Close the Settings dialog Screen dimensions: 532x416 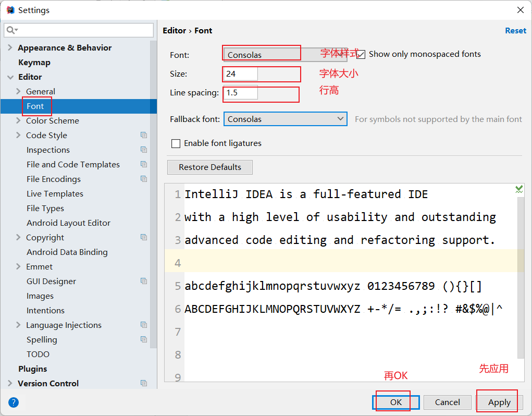click(521, 10)
